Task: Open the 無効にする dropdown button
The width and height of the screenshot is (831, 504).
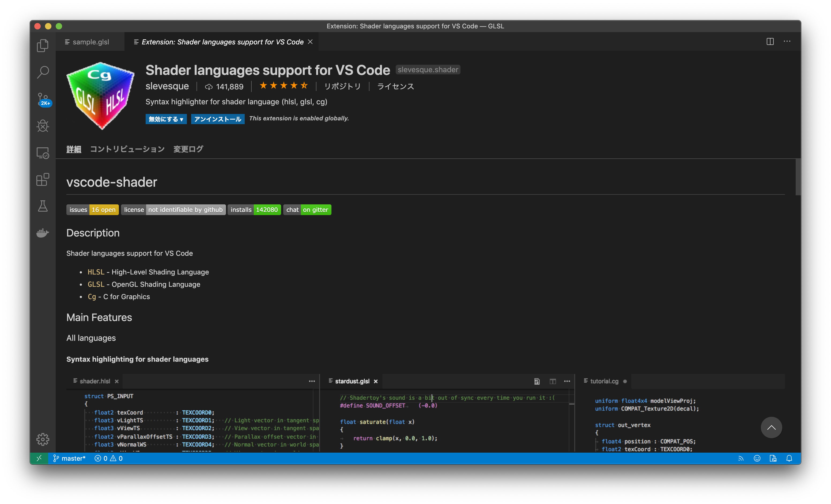Action: coord(166,119)
